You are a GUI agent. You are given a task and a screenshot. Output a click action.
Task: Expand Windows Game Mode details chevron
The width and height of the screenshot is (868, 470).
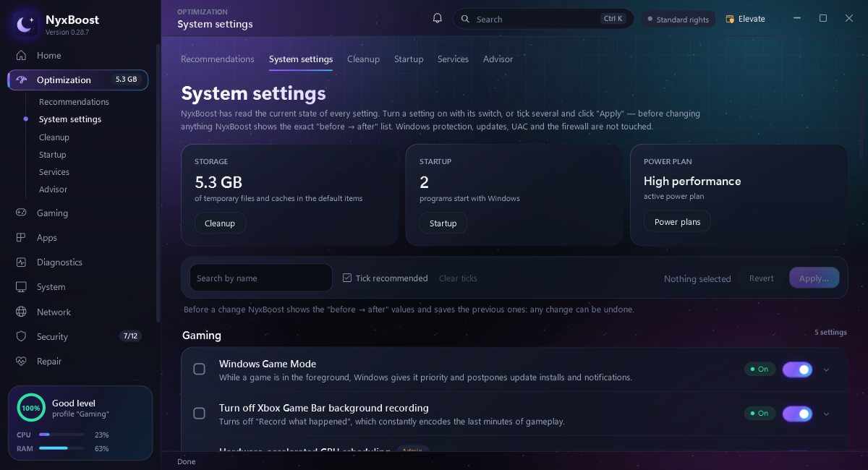click(x=827, y=369)
